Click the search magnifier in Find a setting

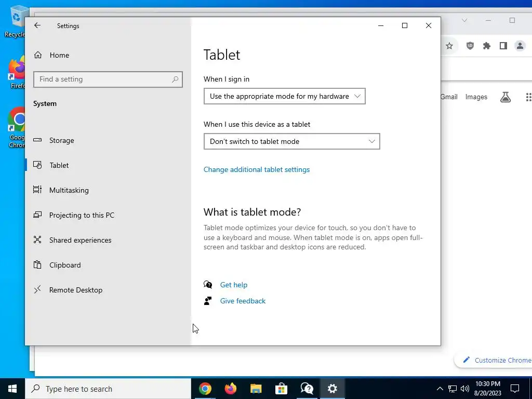click(x=175, y=79)
